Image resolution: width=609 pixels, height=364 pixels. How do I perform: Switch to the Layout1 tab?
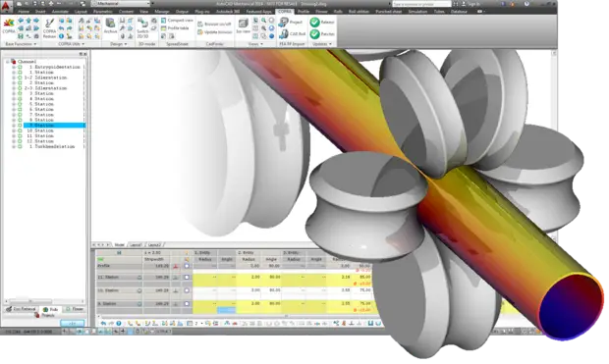(x=136, y=245)
